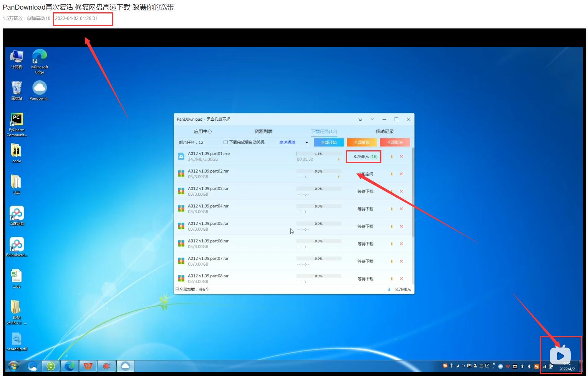Switch to PanDownload in the taskbar
This screenshot has width=588, height=376.
coord(125,366)
